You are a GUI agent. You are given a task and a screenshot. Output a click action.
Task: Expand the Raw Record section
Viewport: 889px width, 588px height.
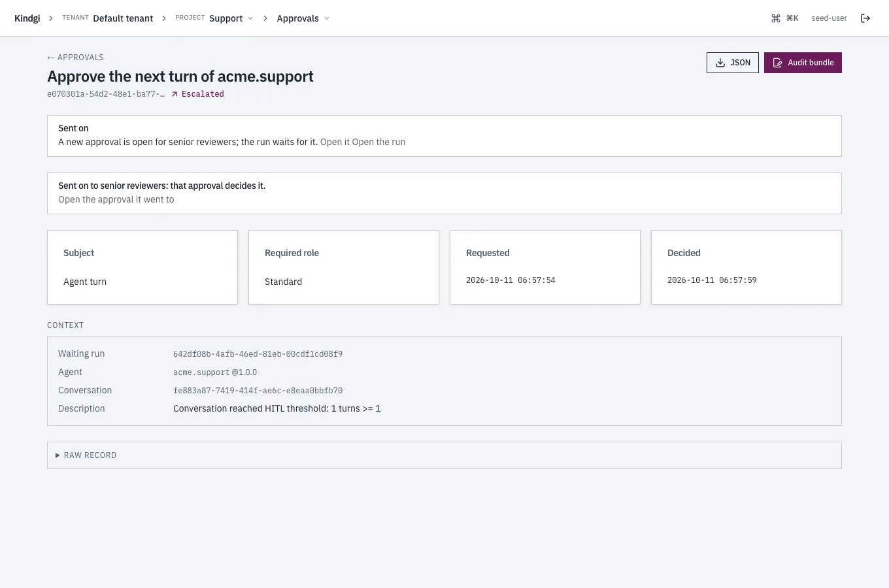click(x=444, y=455)
